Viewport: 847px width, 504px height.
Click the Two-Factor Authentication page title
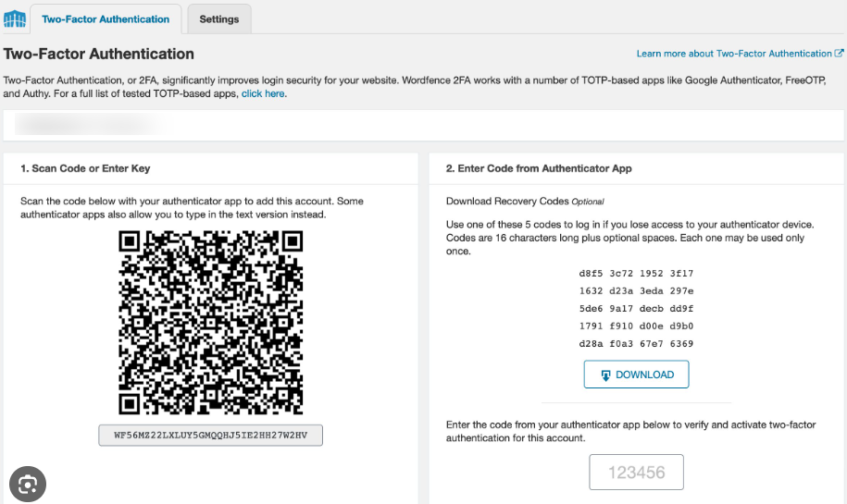click(99, 54)
